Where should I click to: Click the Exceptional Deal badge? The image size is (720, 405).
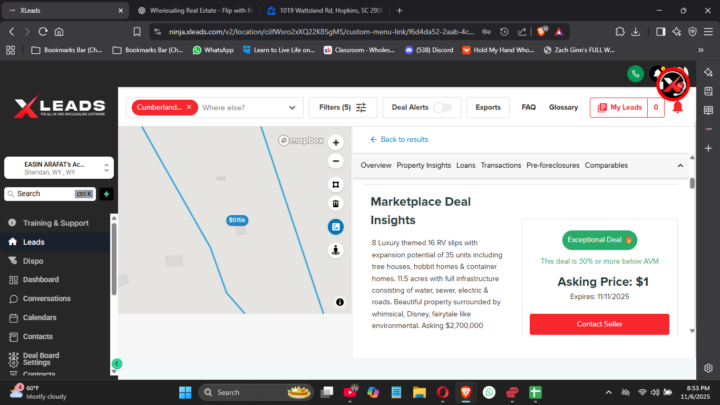(599, 240)
